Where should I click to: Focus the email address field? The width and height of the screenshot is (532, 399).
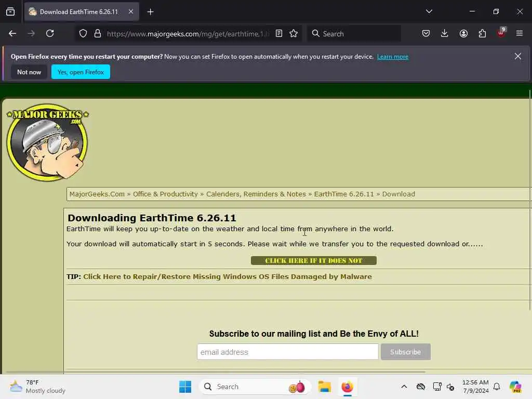tap(288, 352)
